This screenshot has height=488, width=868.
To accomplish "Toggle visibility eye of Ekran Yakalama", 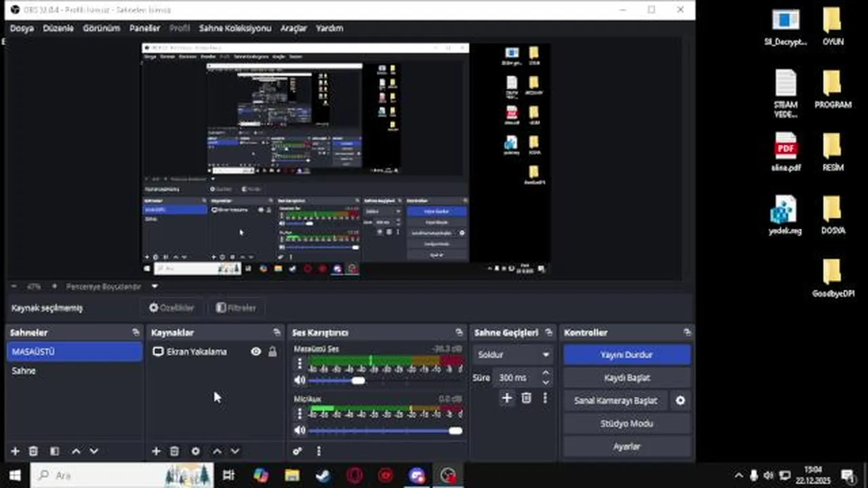I will coord(256,352).
